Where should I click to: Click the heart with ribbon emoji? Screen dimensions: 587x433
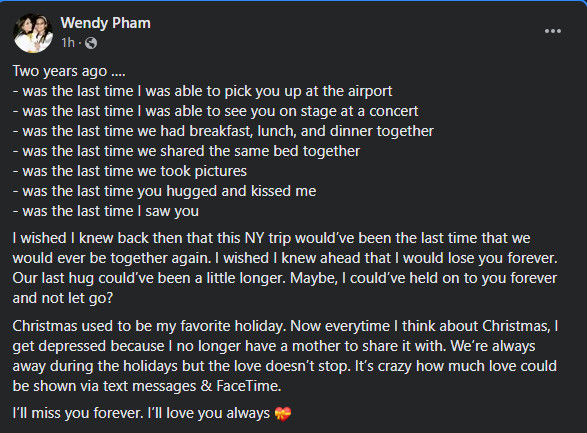(283, 414)
